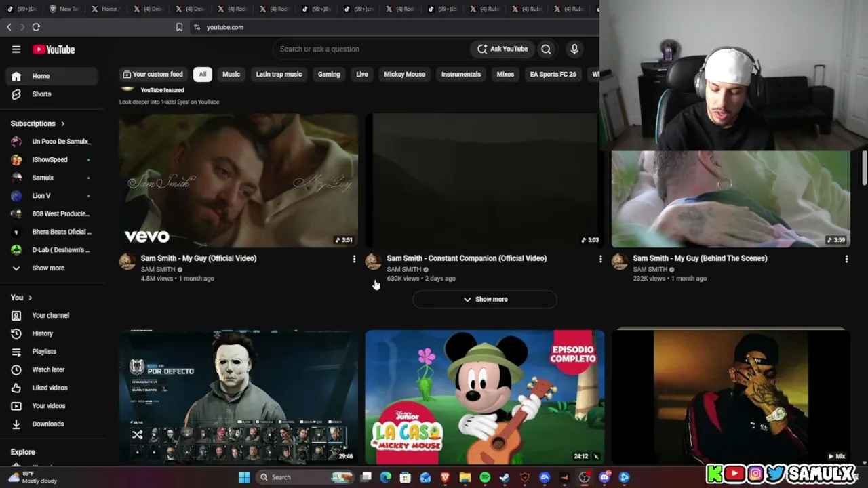Open Microsoft Edge from the taskbar
868x488 pixels.
click(385, 477)
